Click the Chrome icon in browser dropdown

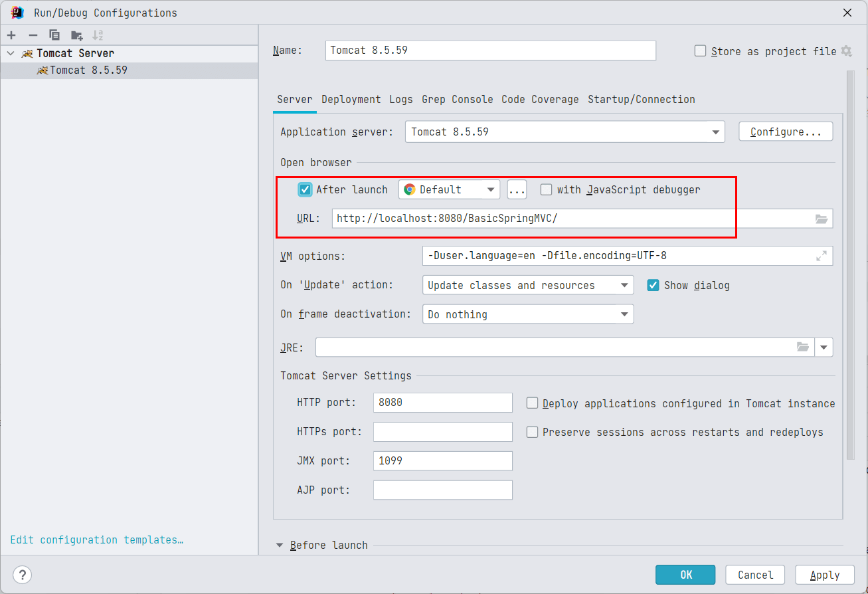(410, 189)
